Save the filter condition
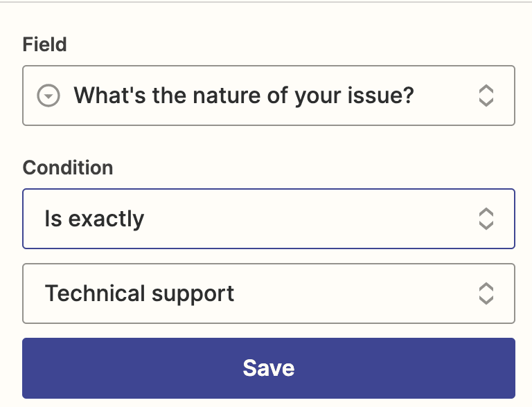 coord(269,368)
